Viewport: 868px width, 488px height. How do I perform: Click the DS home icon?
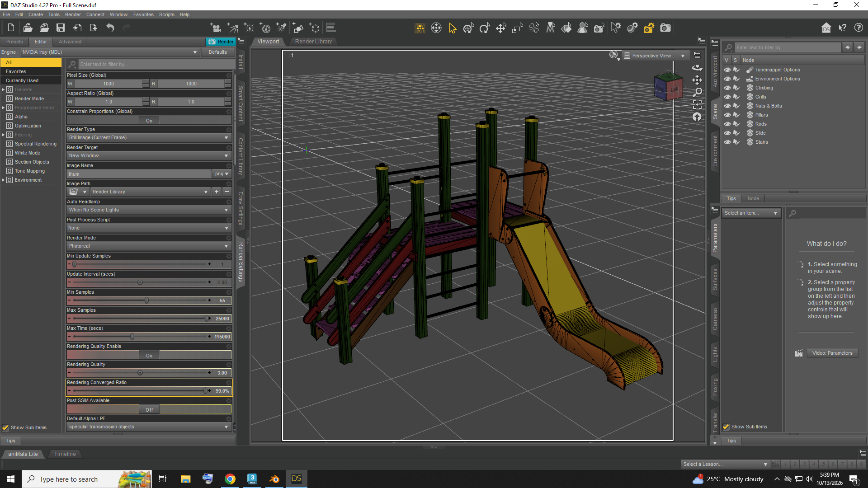(x=826, y=28)
